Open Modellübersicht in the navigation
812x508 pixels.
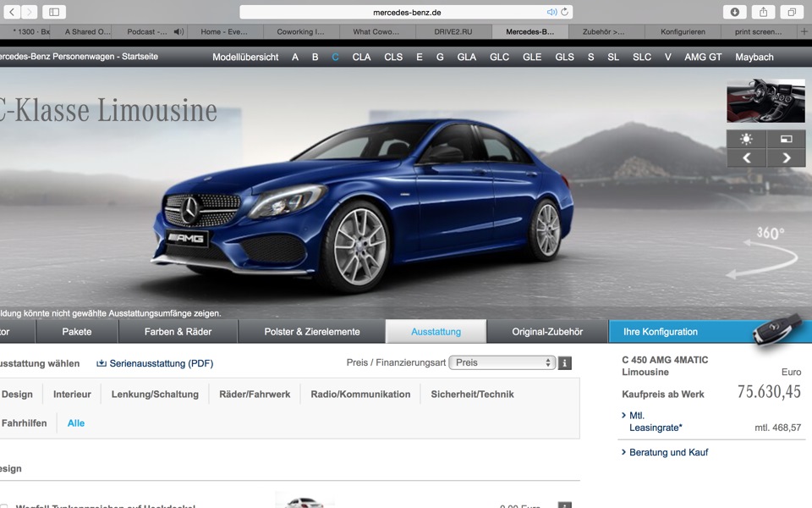[245, 57]
